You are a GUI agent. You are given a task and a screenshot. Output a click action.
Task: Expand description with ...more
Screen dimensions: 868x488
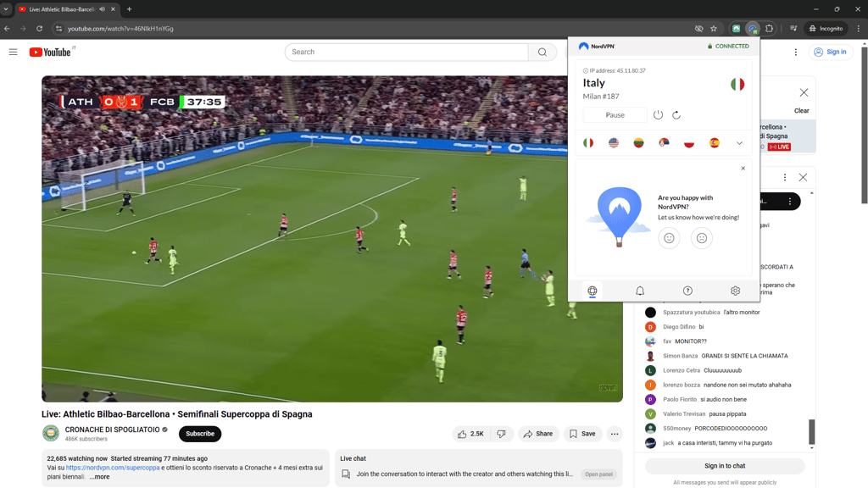click(100, 477)
